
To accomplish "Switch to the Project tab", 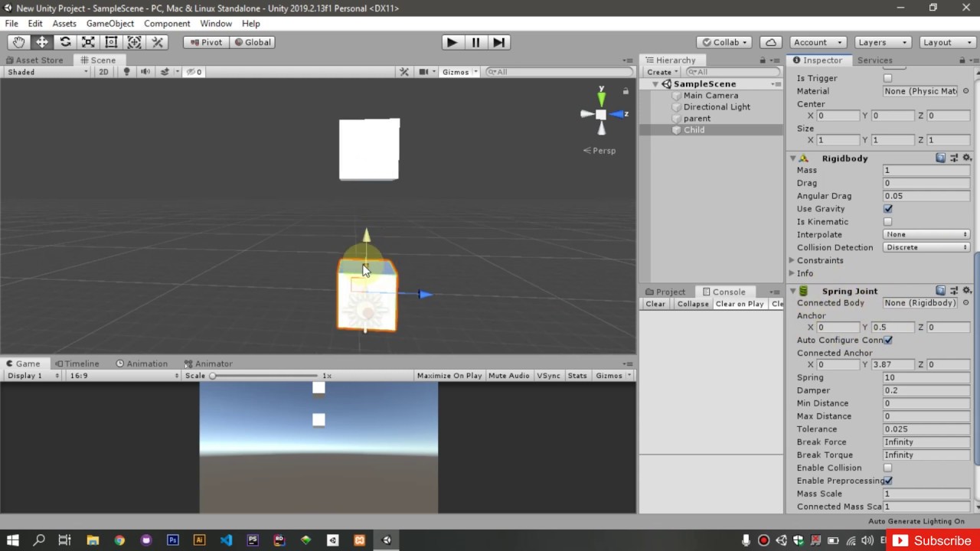I will coord(665,292).
